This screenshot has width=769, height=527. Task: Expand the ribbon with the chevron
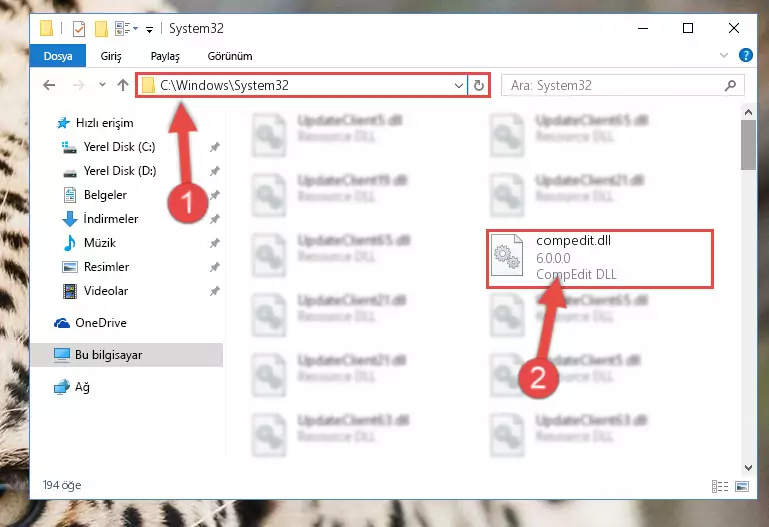coord(723,55)
